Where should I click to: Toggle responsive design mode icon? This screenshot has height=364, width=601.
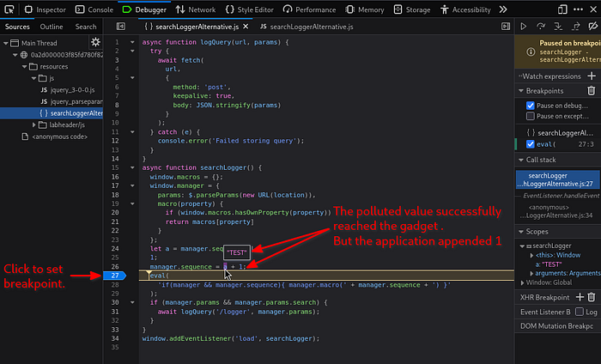click(562, 9)
